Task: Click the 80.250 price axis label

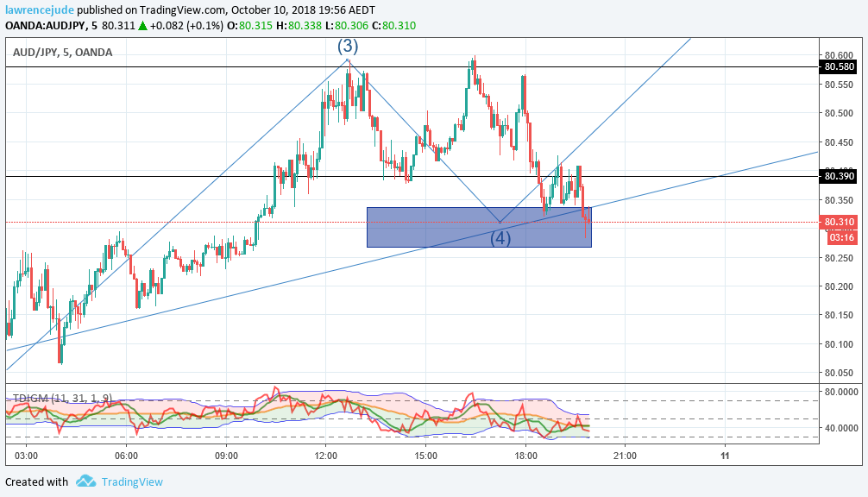Action: (x=839, y=258)
